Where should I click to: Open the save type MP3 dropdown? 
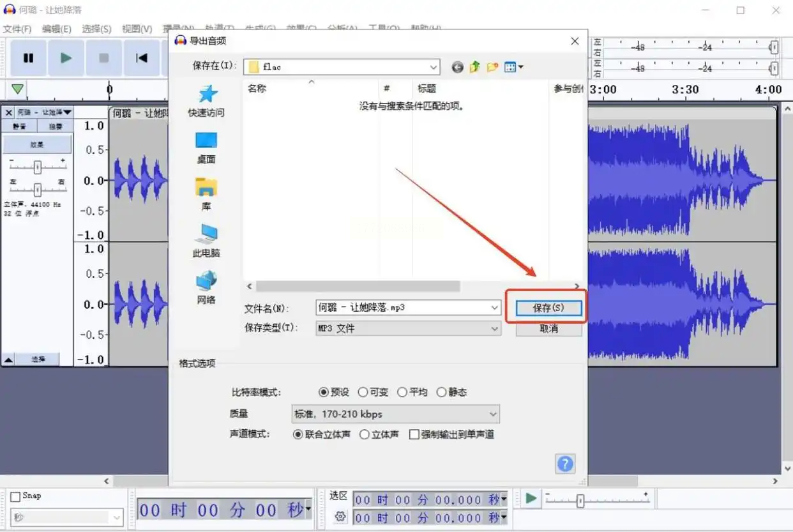click(x=408, y=328)
